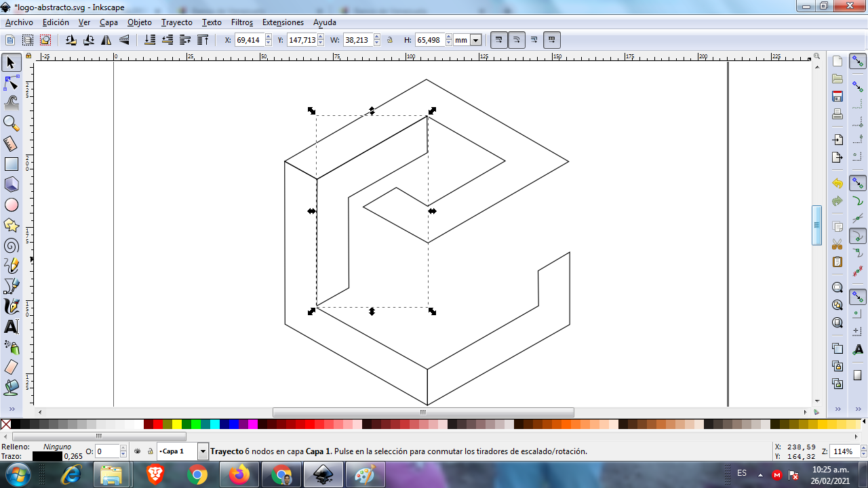The width and height of the screenshot is (868, 488).
Task: Select the Calligraphy tool
Action: click(11, 306)
